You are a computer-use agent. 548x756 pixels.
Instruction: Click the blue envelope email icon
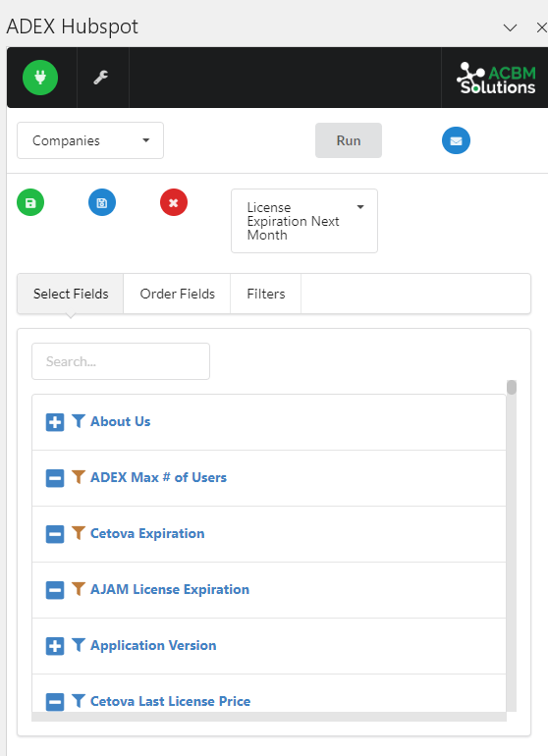(x=456, y=140)
